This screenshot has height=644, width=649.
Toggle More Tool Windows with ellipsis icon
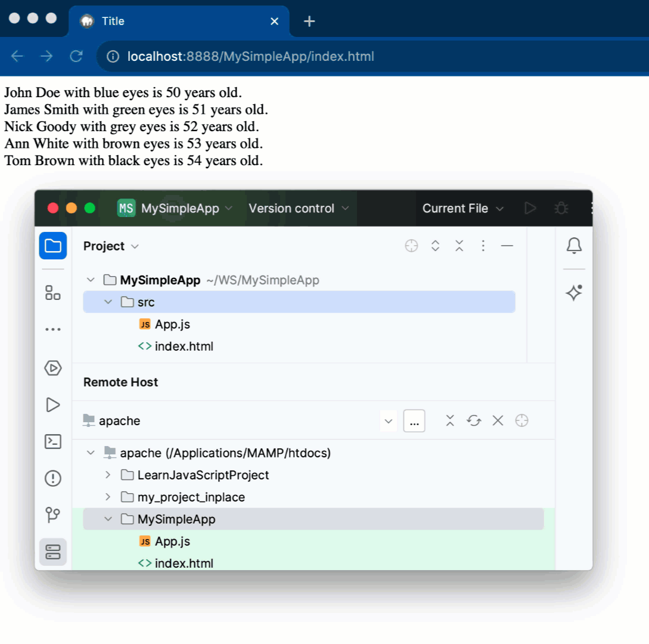coord(52,329)
